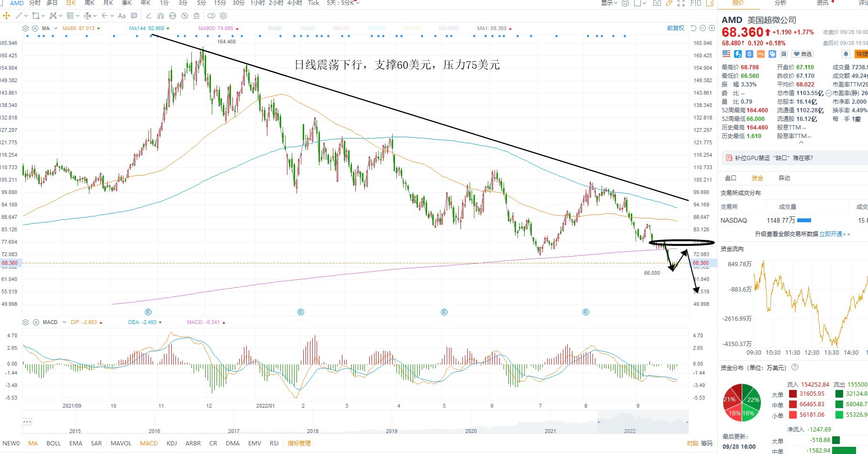Open MA indicator settings gear
The height and width of the screenshot is (454, 868).
pos(25,29)
